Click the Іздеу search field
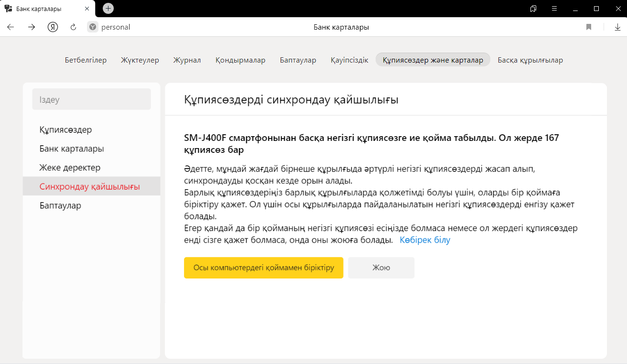627x364 pixels. click(91, 99)
